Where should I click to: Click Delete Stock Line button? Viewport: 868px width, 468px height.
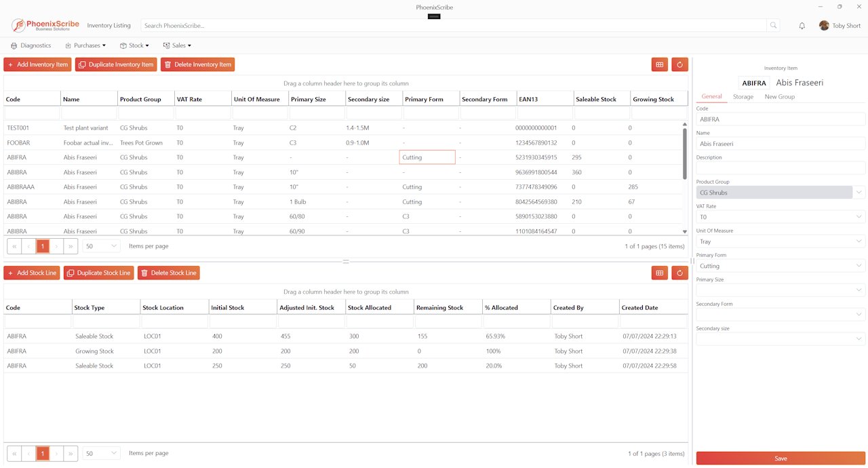coord(169,273)
